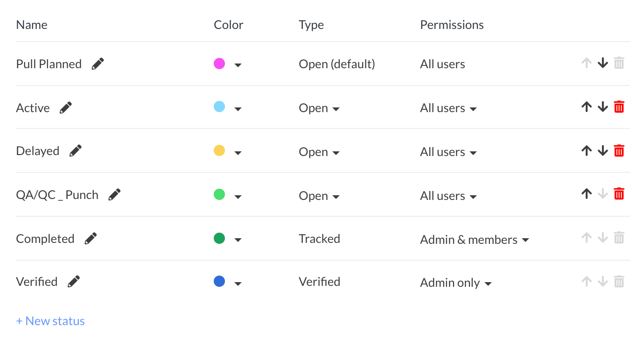Add a new status
Viewport: 644px width, 341px height.
50,321
